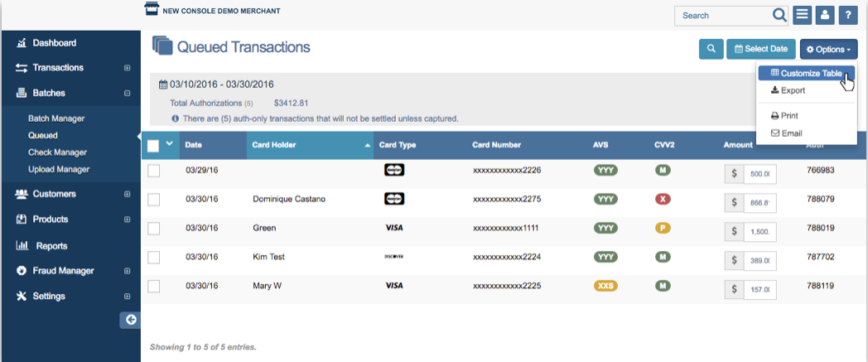Open the help question mark icon
Viewport: 868px width, 362px height.
coord(846,15)
